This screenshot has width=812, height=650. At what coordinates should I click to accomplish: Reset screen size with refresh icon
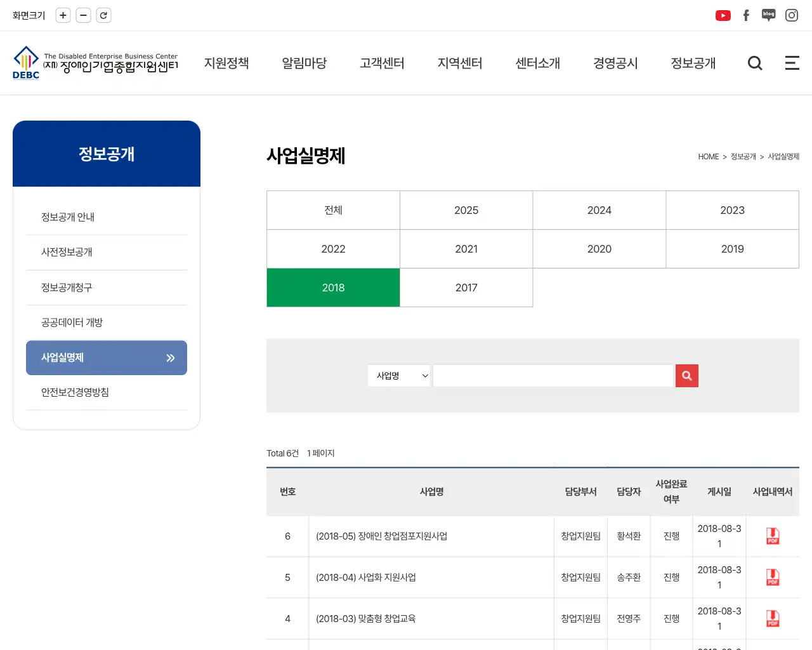tap(103, 15)
